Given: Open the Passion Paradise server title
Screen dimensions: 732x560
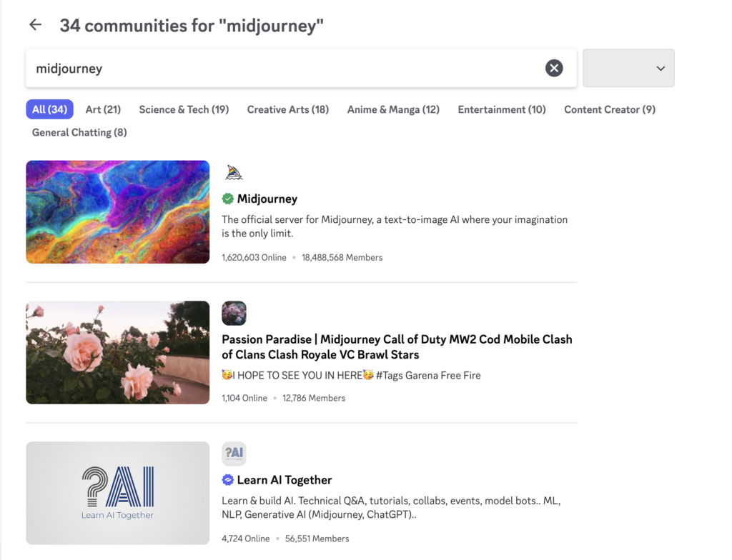Looking at the screenshot, I should point(397,346).
